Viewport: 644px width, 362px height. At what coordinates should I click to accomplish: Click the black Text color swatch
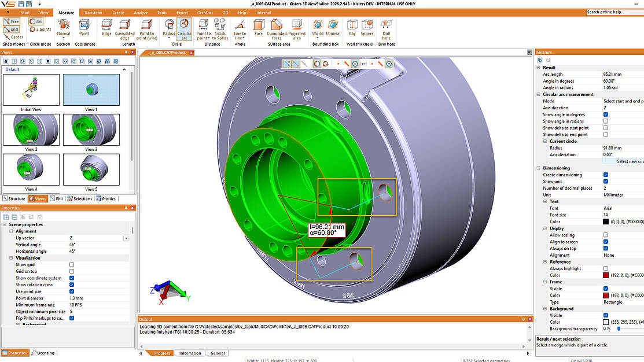(x=606, y=221)
